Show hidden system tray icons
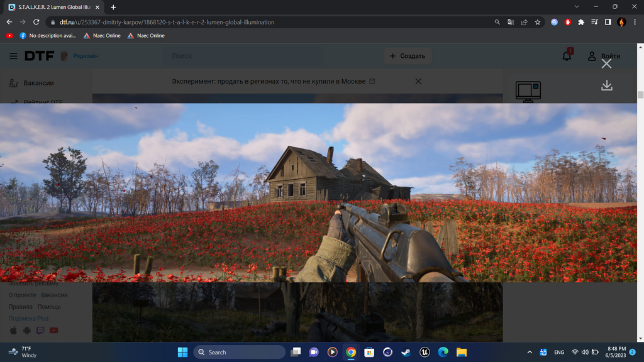This screenshot has width=644, height=362. click(530, 352)
